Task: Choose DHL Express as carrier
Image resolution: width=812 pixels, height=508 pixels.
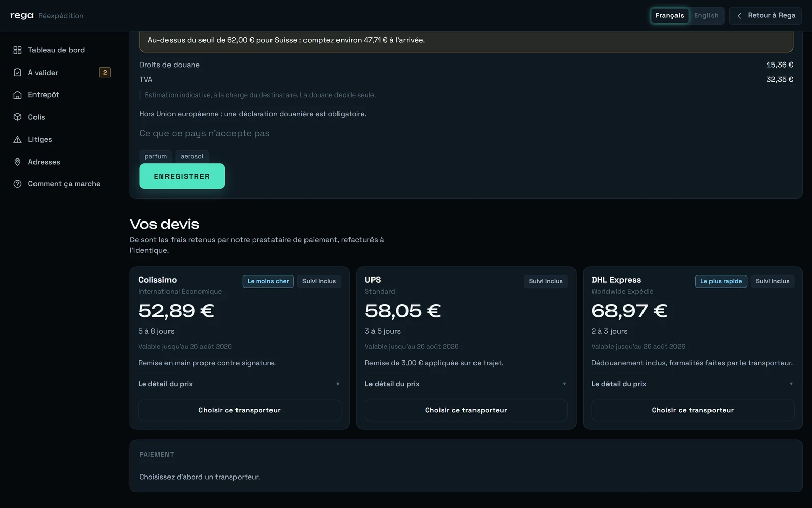Action: coord(693,410)
